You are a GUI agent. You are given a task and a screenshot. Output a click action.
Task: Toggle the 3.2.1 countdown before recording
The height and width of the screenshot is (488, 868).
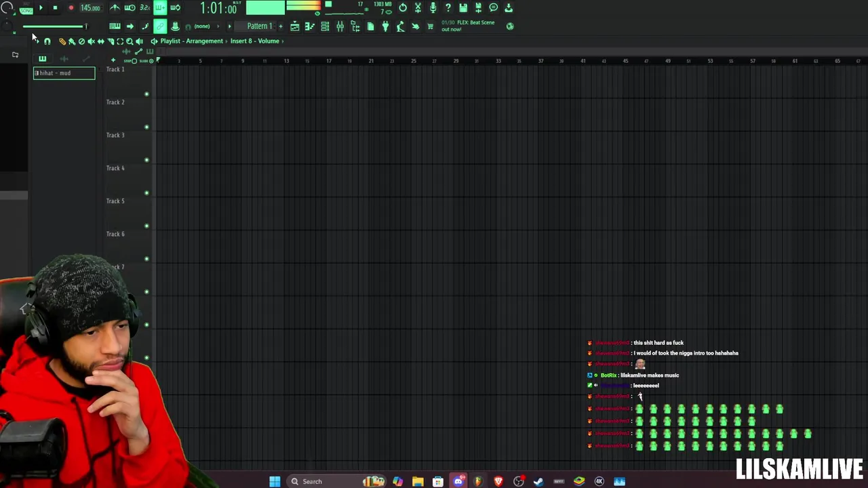(144, 7)
